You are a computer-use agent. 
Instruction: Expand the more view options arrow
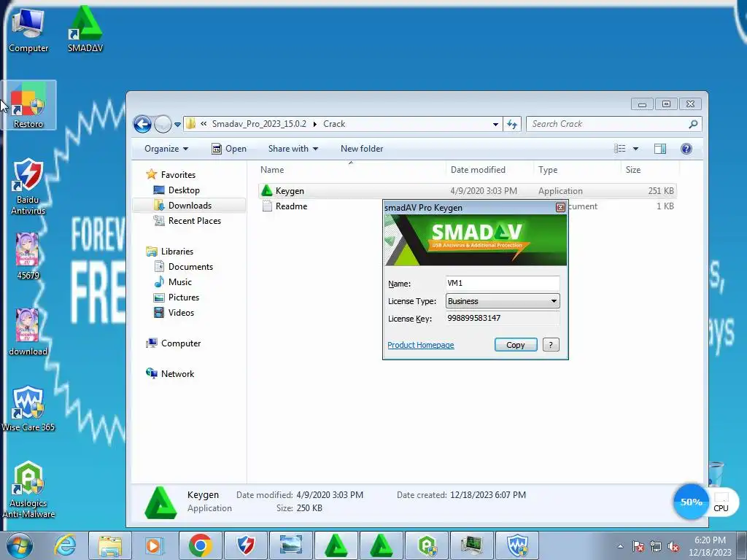[635, 149]
